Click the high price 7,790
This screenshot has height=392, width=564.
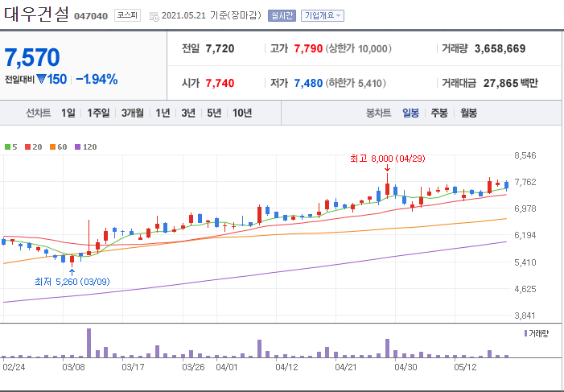click(x=308, y=48)
